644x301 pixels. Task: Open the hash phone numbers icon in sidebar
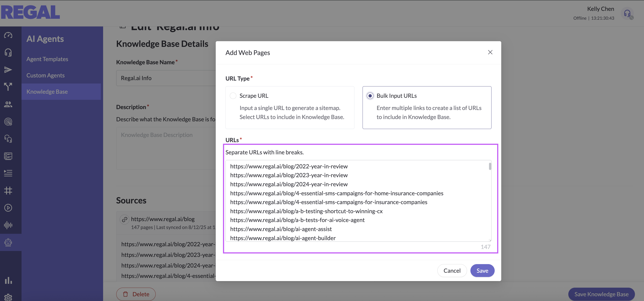(x=8, y=190)
